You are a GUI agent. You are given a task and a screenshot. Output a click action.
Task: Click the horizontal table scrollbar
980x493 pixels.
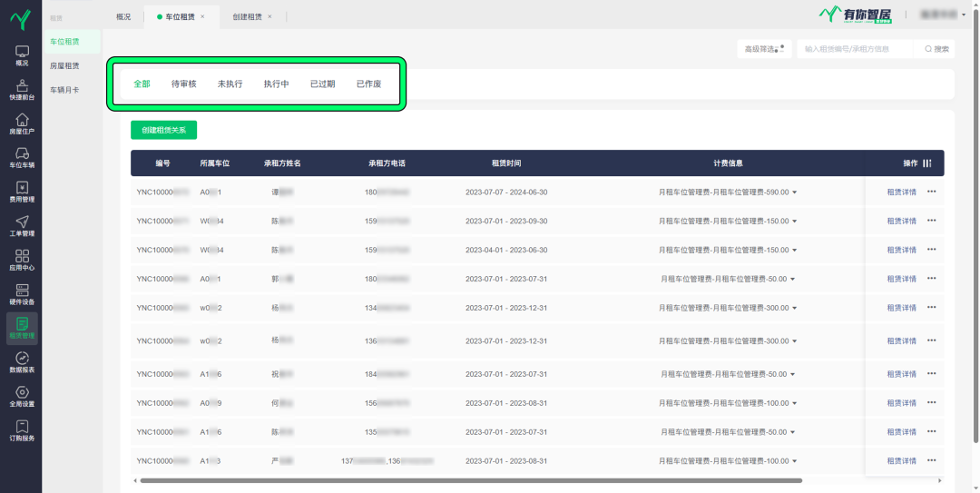(x=472, y=480)
